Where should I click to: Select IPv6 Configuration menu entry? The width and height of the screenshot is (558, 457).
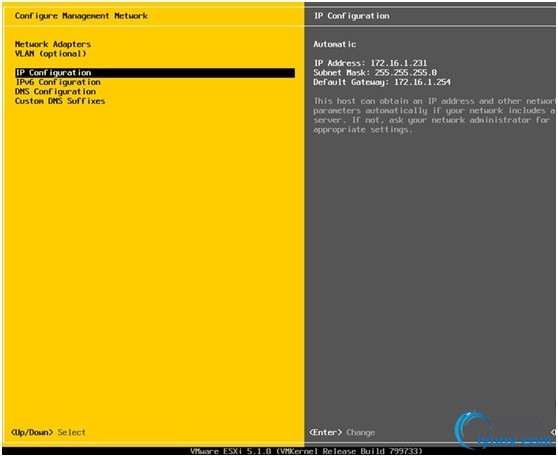coord(58,82)
